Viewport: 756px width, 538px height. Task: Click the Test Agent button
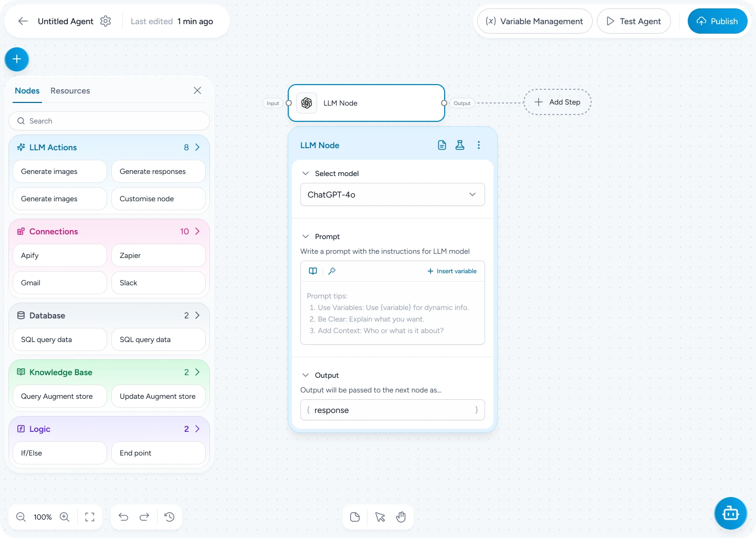[634, 21]
